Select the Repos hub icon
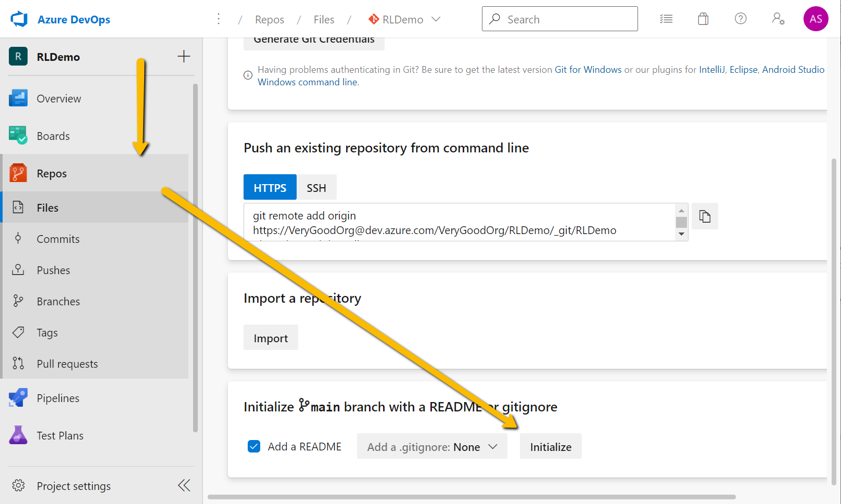841x504 pixels. tap(18, 173)
